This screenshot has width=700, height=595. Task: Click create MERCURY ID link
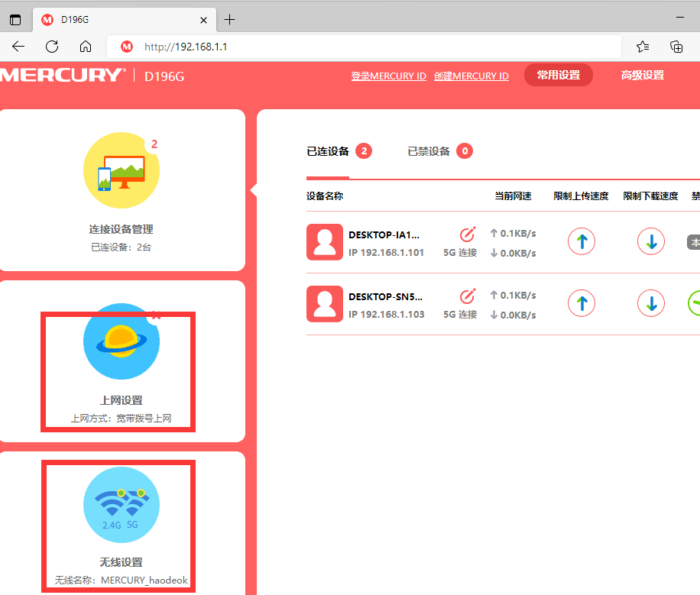click(x=472, y=76)
